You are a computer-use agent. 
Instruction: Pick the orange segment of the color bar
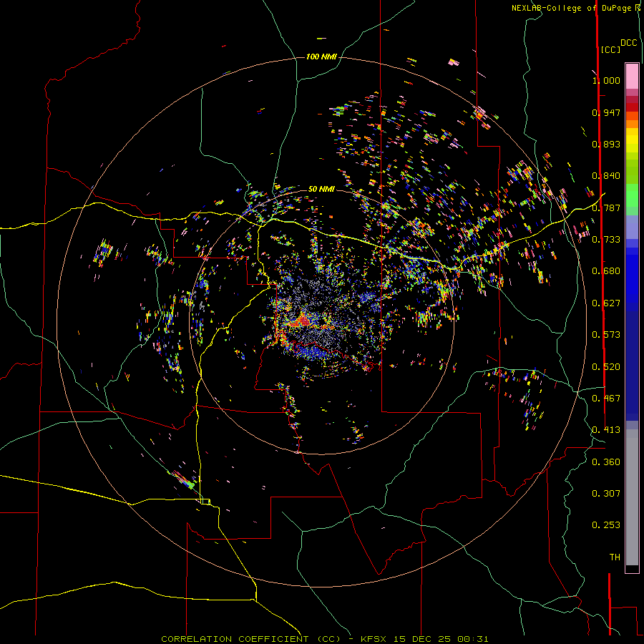coord(632,124)
